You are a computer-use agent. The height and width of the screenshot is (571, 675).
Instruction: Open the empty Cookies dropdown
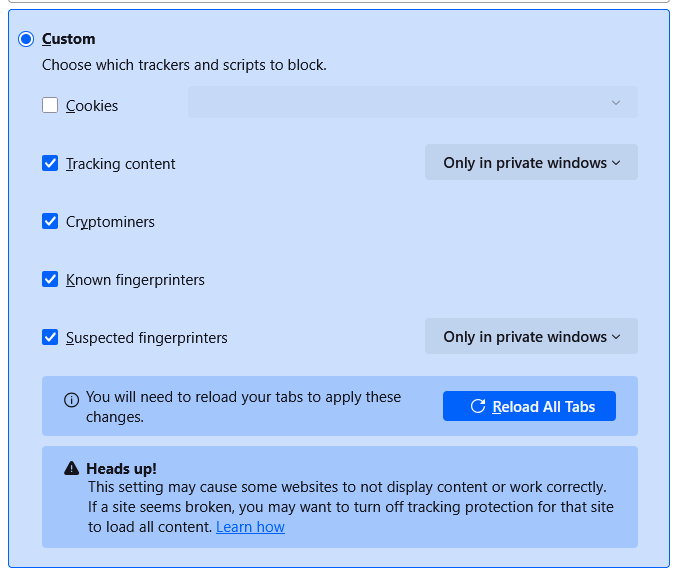point(412,102)
